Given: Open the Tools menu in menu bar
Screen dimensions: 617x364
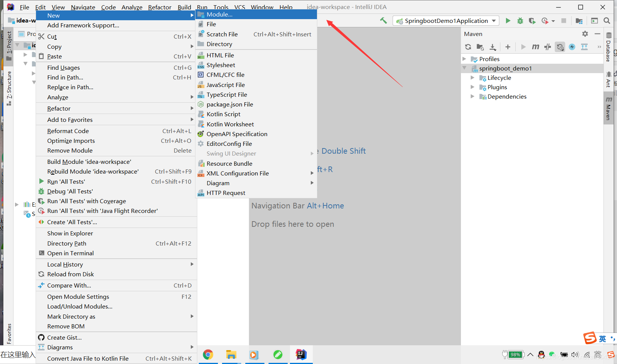Looking at the screenshot, I should click(221, 7).
